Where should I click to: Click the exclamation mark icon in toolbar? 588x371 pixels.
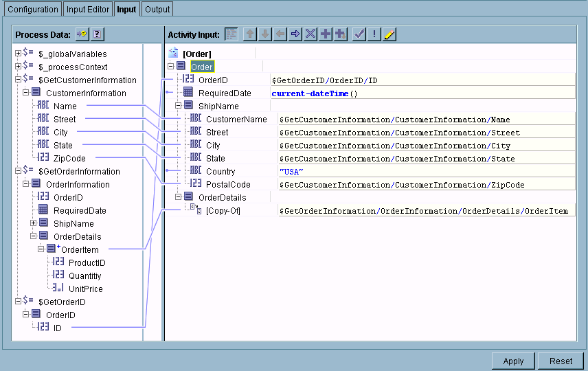tap(374, 34)
